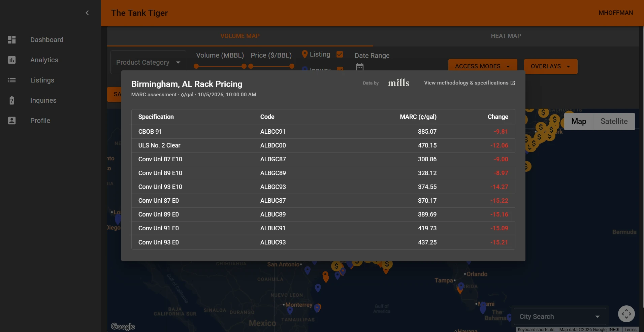Screen dimensions: 644x332
Task: Click code ALBUC89
Action: 273,214
